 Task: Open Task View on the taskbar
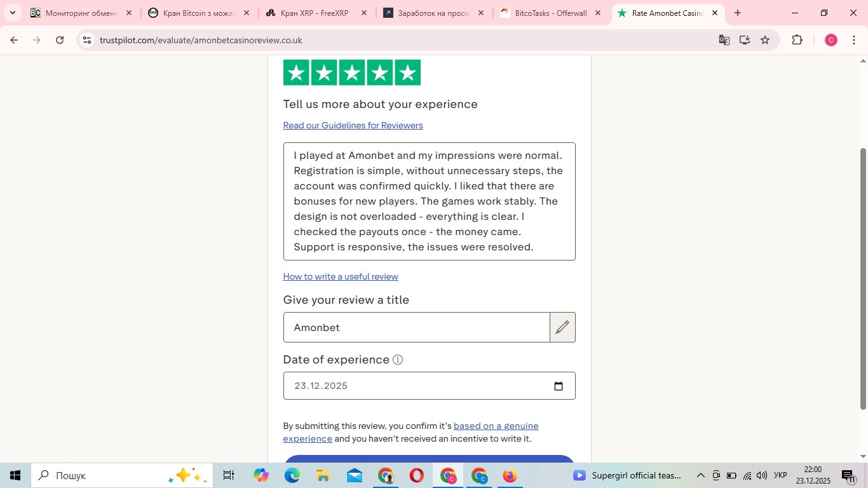click(229, 475)
